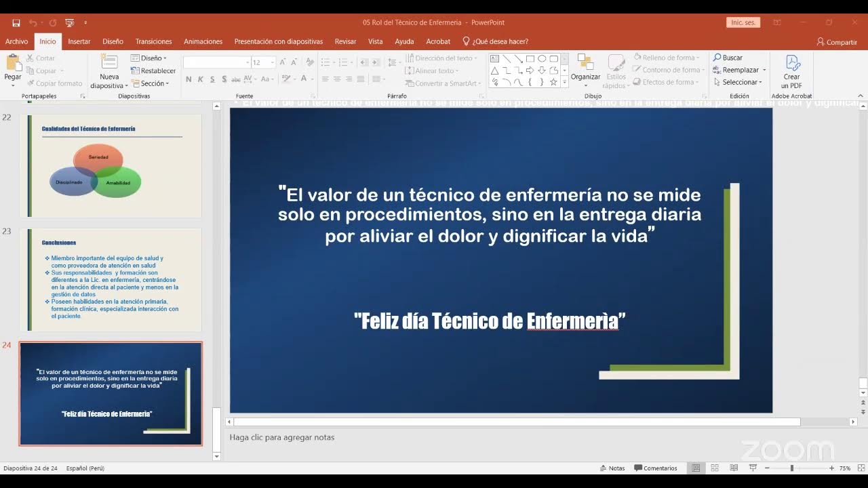This screenshot has height=488, width=868.
Task: Click the numbered list icon
Action: coord(344,62)
